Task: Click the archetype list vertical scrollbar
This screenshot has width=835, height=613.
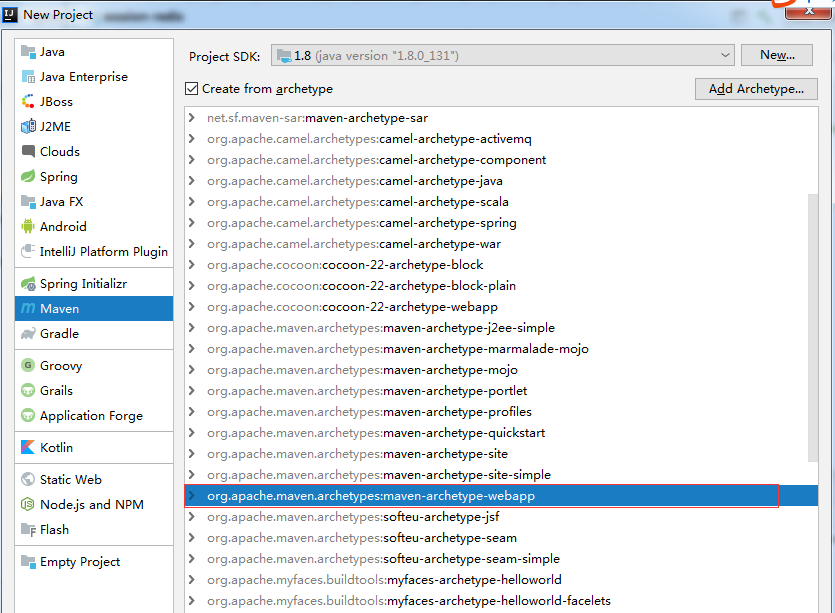Action: pyautogui.click(x=813, y=328)
